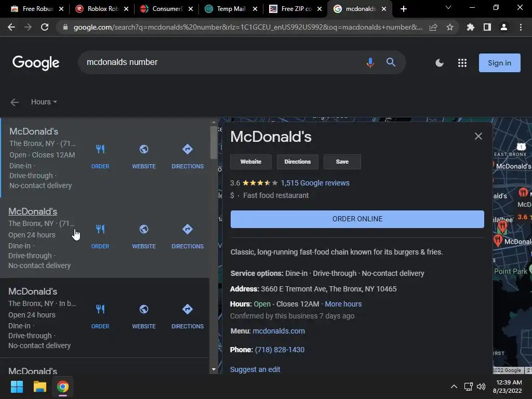
Task: Click the Save button in details panel
Action: tap(342, 162)
